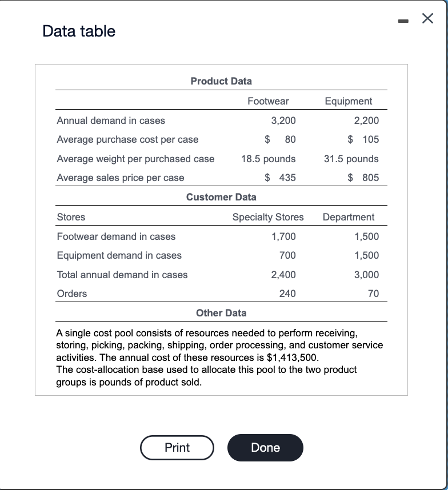Click the Product Data section header

point(221,81)
